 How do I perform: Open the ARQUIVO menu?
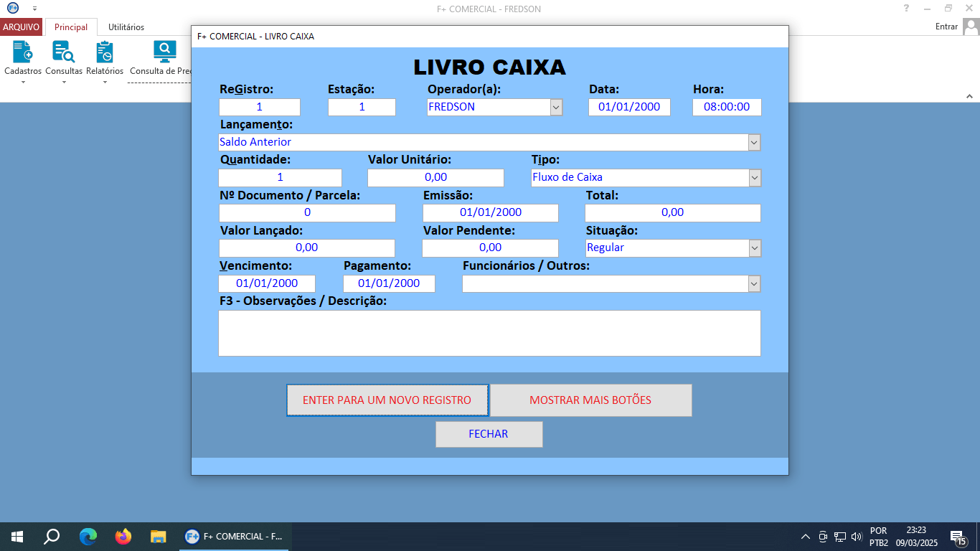tap(22, 27)
